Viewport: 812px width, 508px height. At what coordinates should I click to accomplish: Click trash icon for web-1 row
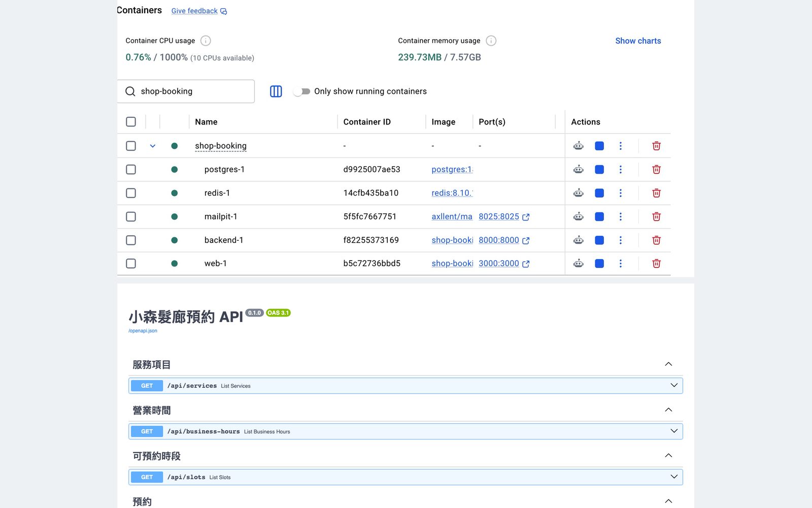coord(656,264)
